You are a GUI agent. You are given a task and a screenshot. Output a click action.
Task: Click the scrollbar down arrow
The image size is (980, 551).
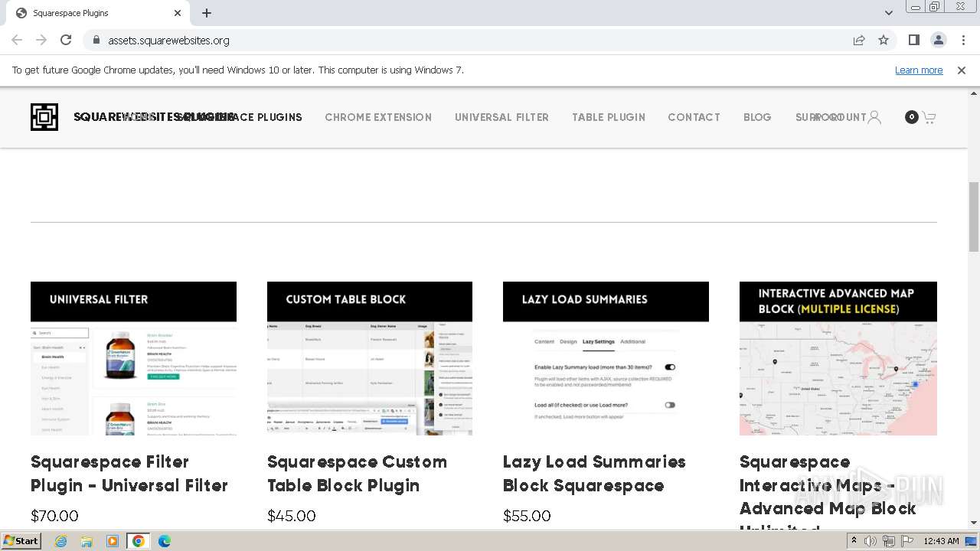[x=974, y=523]
